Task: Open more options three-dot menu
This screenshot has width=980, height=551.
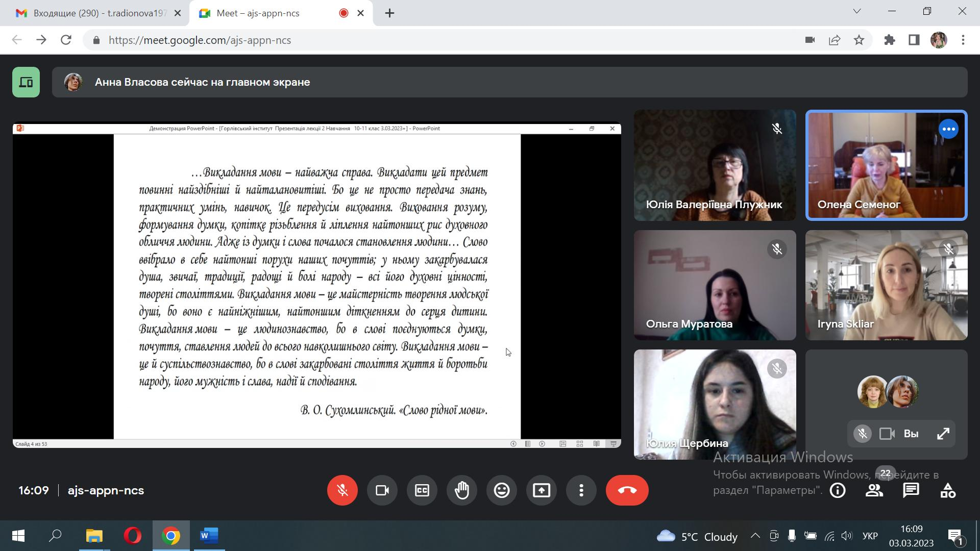Action: (581, 490)
